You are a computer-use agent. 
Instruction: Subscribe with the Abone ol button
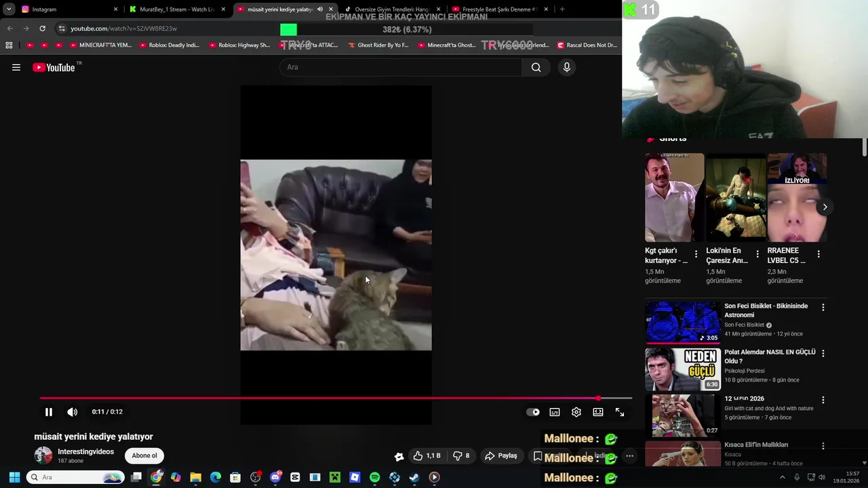144,455
